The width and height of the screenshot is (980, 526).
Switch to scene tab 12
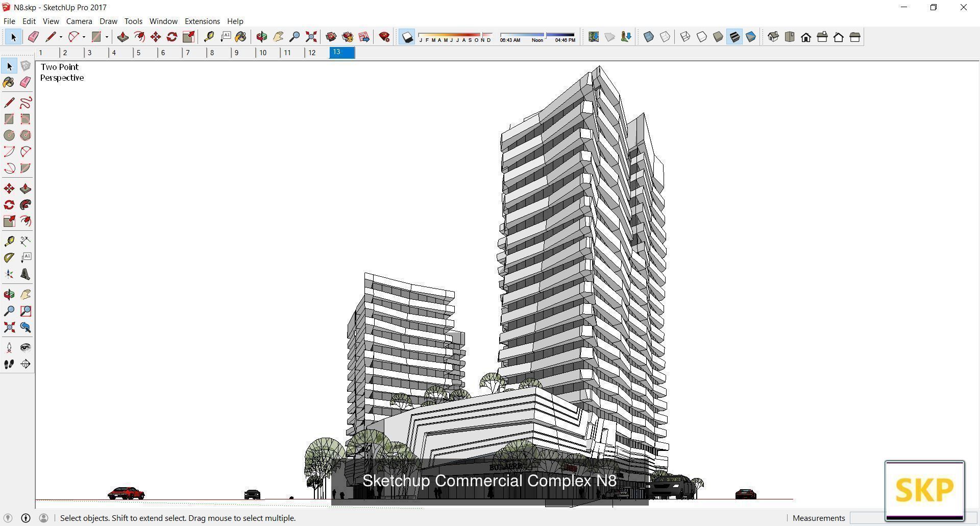(316, 53)
